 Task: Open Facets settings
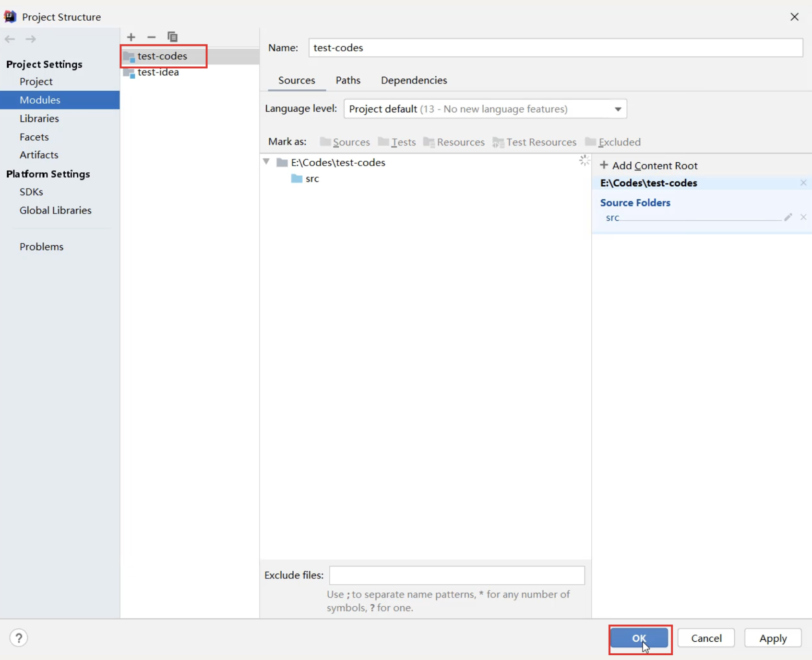pyautogui.click(x=34, y=137)
